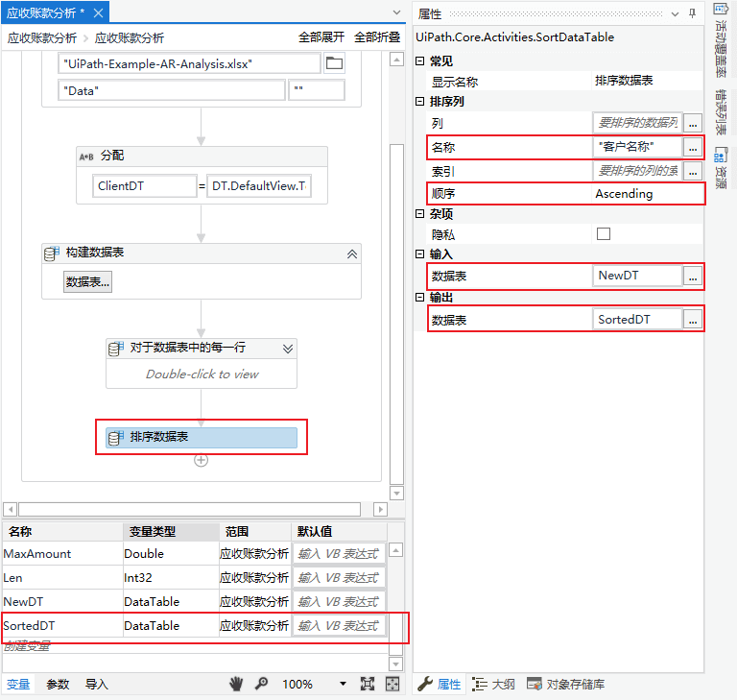Open the 100% zoom level dropdown
Viewport: 737px width, 700px height.
click(343, 684)
